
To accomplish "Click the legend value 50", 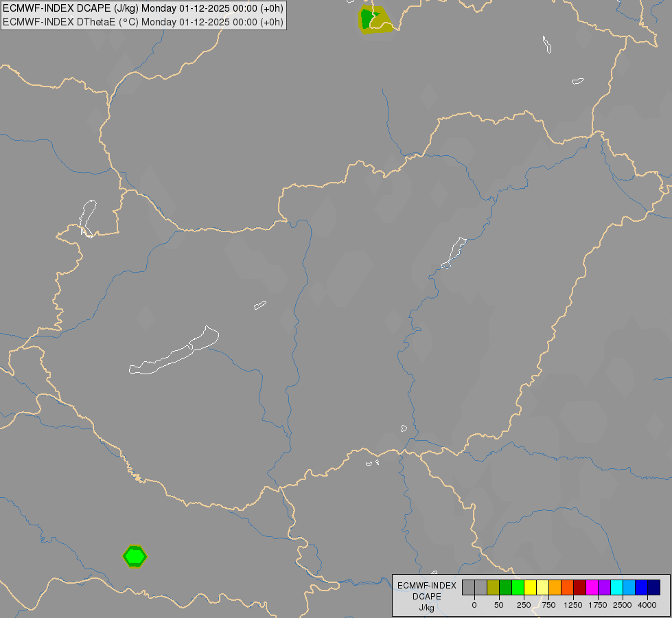I will [x=499, y=605].
